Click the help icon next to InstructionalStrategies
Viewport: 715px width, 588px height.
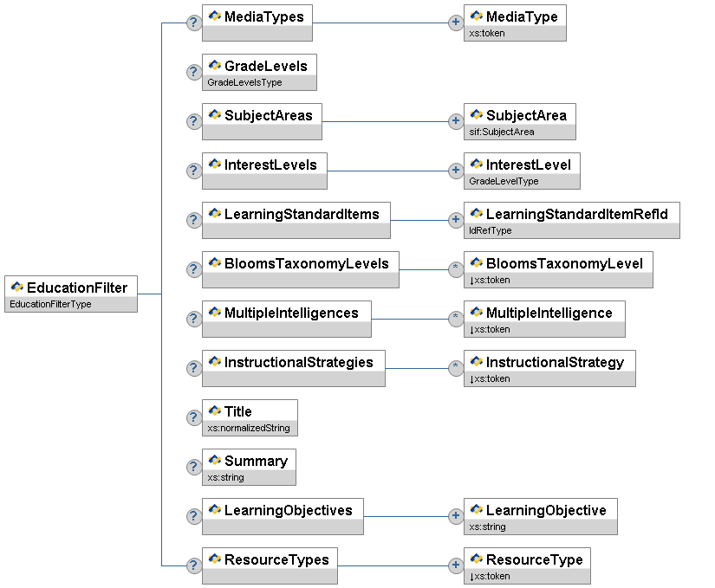pyautogui.click(x=194, y=368)
